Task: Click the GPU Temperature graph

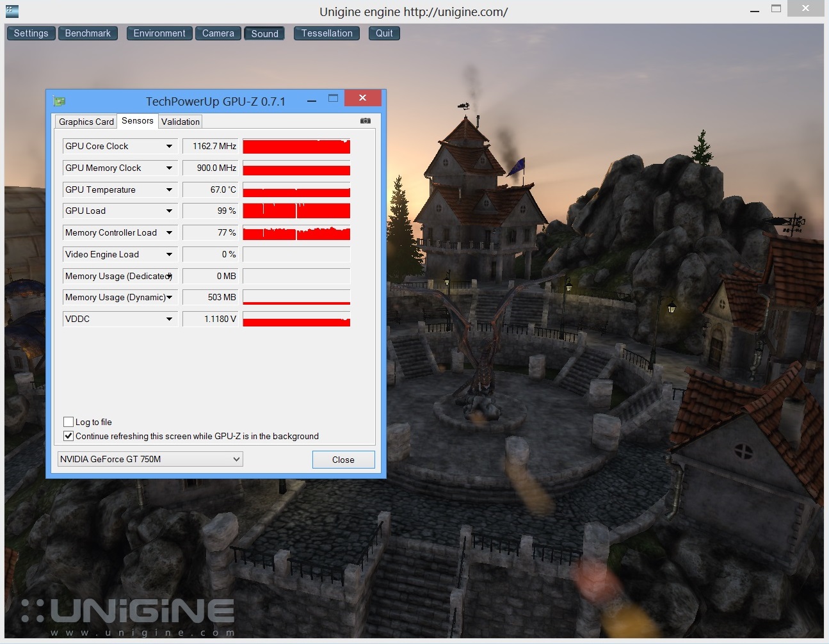Action: pyautogui.click(x=296, y=189)
